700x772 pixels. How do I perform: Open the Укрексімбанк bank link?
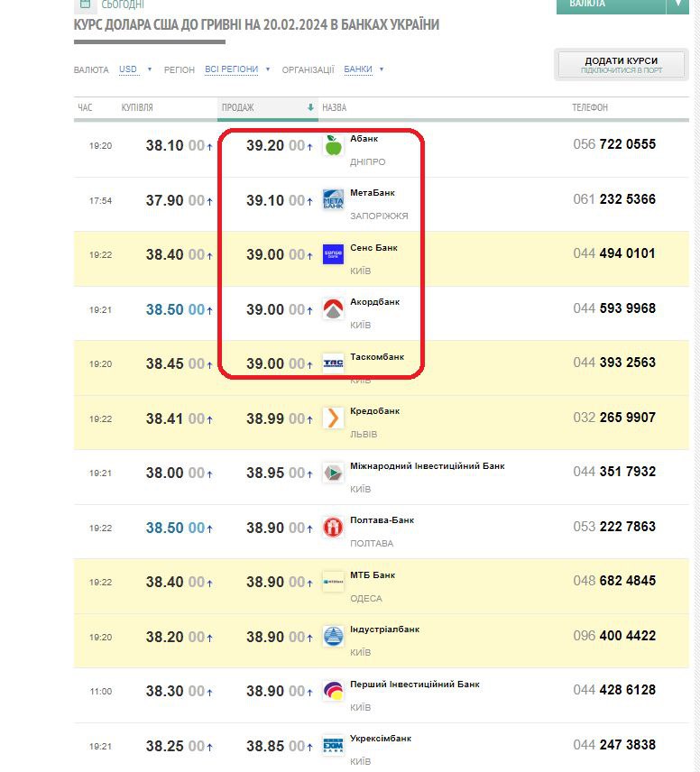tap(380, 739)
